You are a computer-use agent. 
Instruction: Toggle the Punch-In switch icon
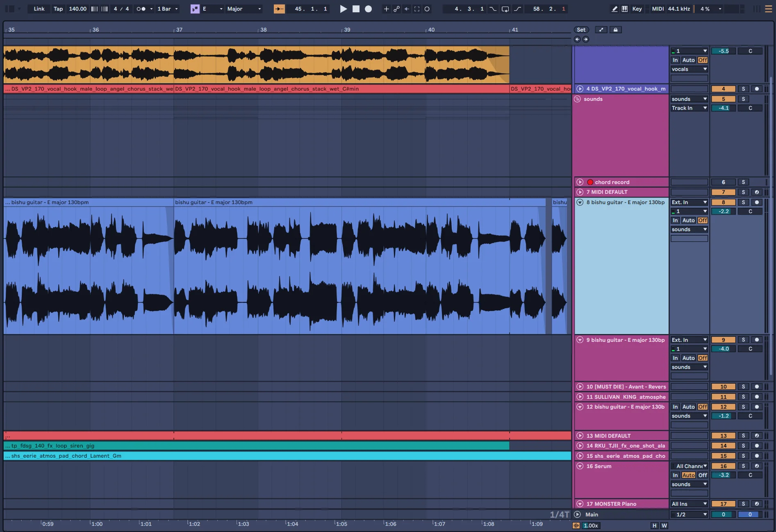[493, 9]
